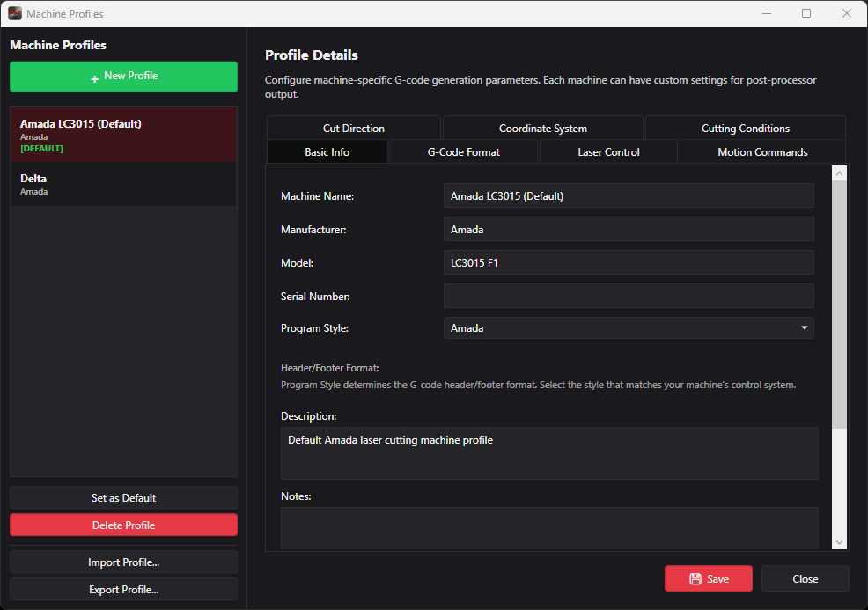Switch to the Coordinate System tab
This screenshot has height=610, width=868.
click(542, 128)
